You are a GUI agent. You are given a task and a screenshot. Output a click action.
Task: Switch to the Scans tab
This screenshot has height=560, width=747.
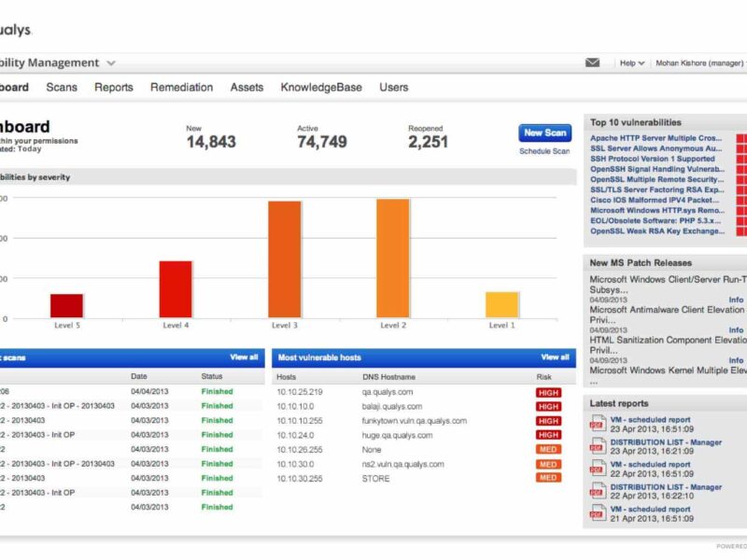pos(62,87)
